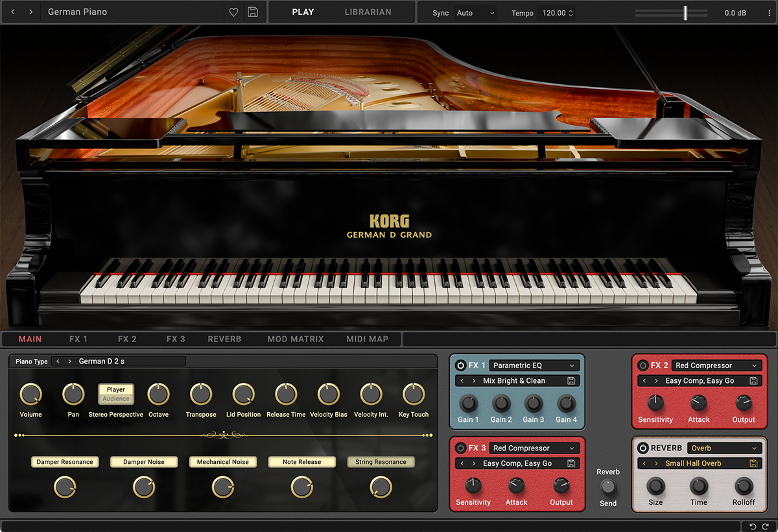Toggle the FX 1 power button
The height and width of the screenshot is (532, 778).
pos(460,365)
